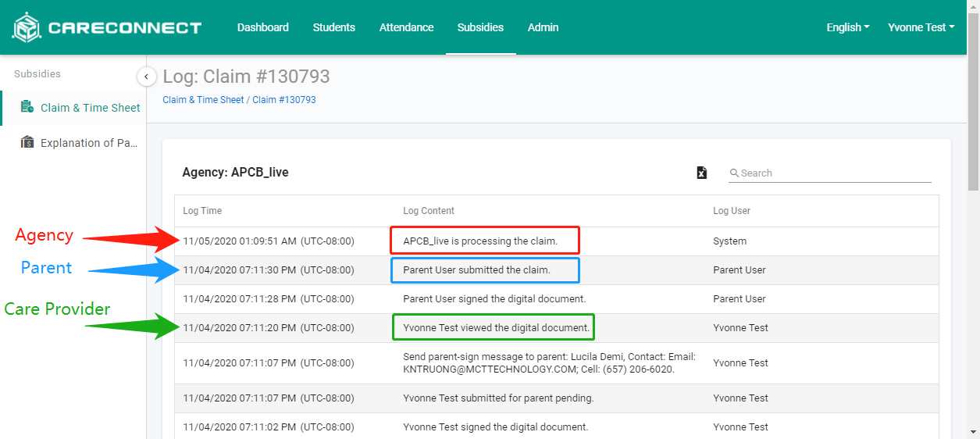Sort by the Log Time column header
The height and width of the screenshot is (439, 980).
[202, 211]
